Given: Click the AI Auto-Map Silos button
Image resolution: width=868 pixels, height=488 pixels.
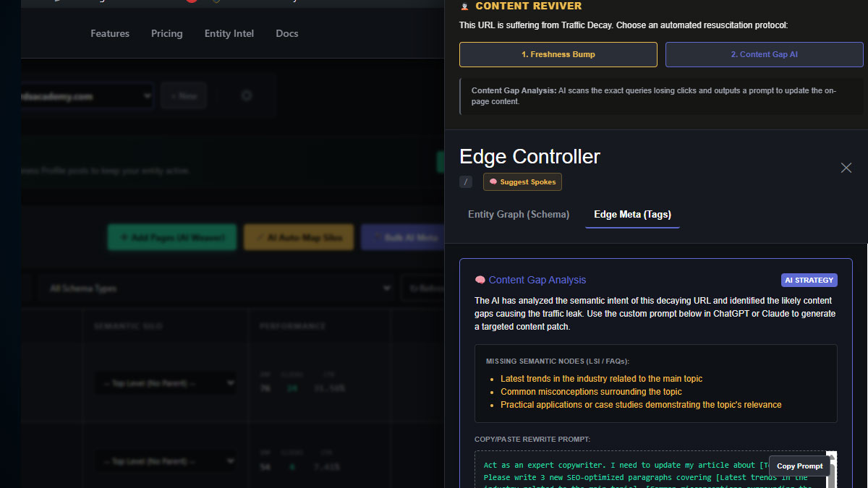Looking at the screenshot, I should pos(299,237).
